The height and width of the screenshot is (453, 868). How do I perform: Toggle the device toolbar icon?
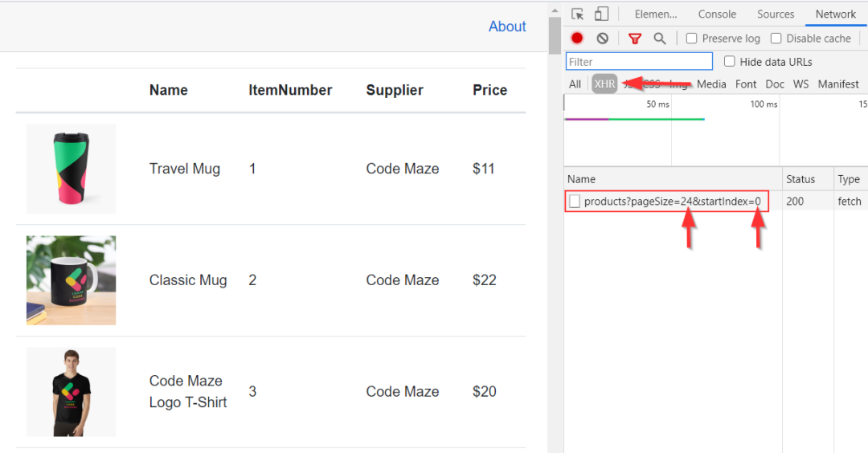tap(601, 14)
